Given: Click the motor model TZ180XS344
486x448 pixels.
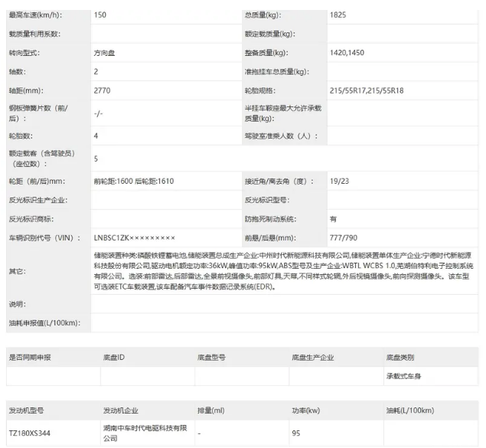Looking at the screenshot, I should click(x=31, y=433).
